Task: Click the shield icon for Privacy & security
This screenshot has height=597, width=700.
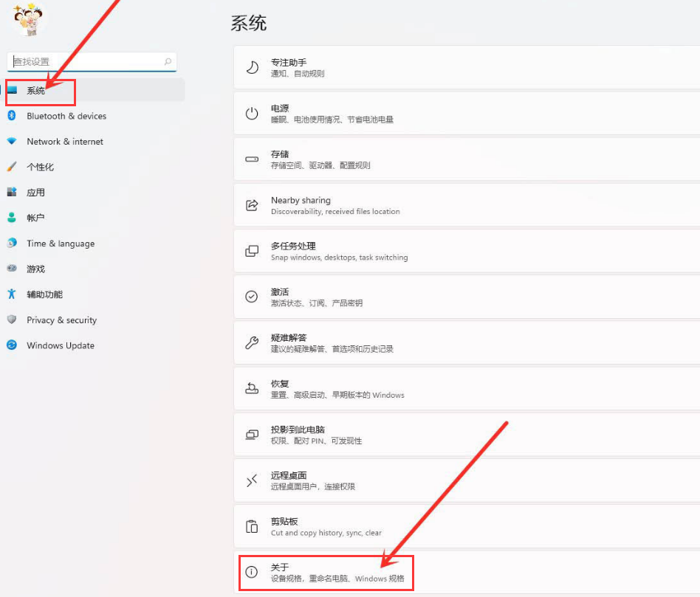Action: 12,320
